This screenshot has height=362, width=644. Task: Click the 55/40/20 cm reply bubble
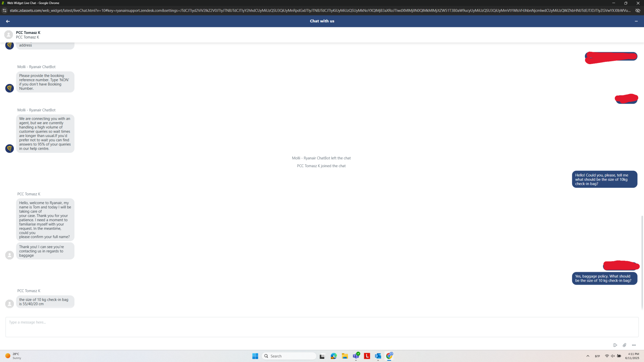45,302
